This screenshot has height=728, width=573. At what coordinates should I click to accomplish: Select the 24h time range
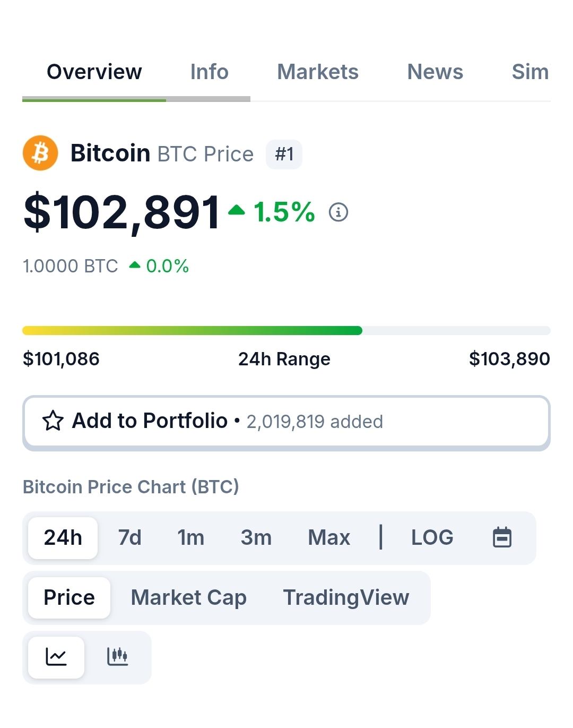point(63,537)
